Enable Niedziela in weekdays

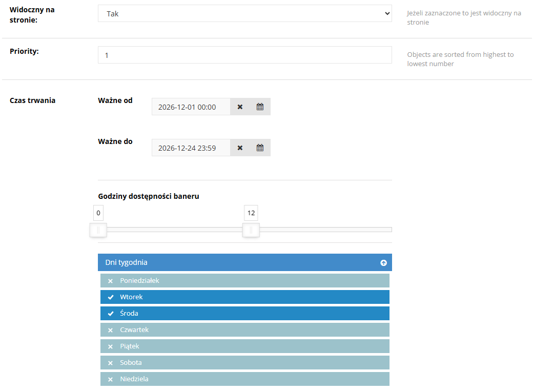[245, 379]
